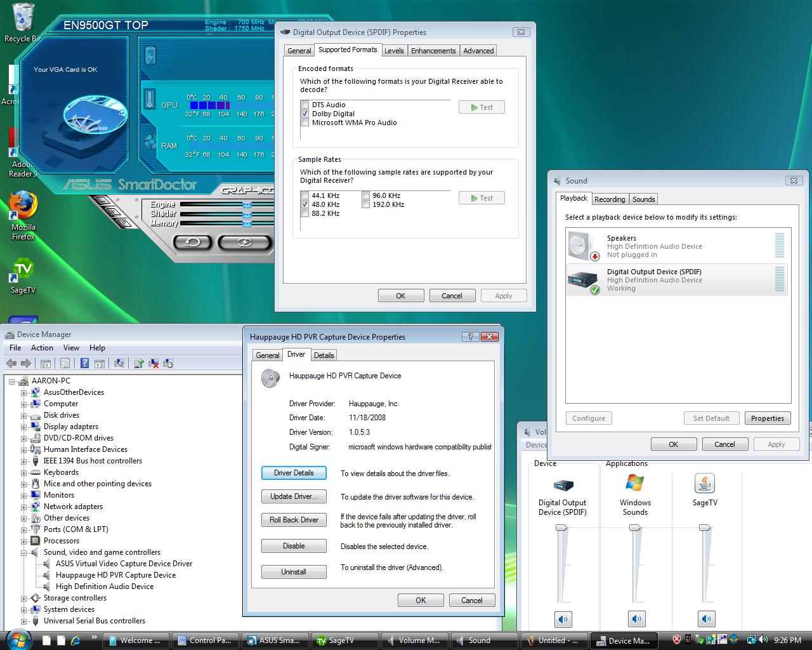Click the SageTV Java icon in Volume Mixer
Viewport: 812px width, 650px height.
click(x=705, y=483)
